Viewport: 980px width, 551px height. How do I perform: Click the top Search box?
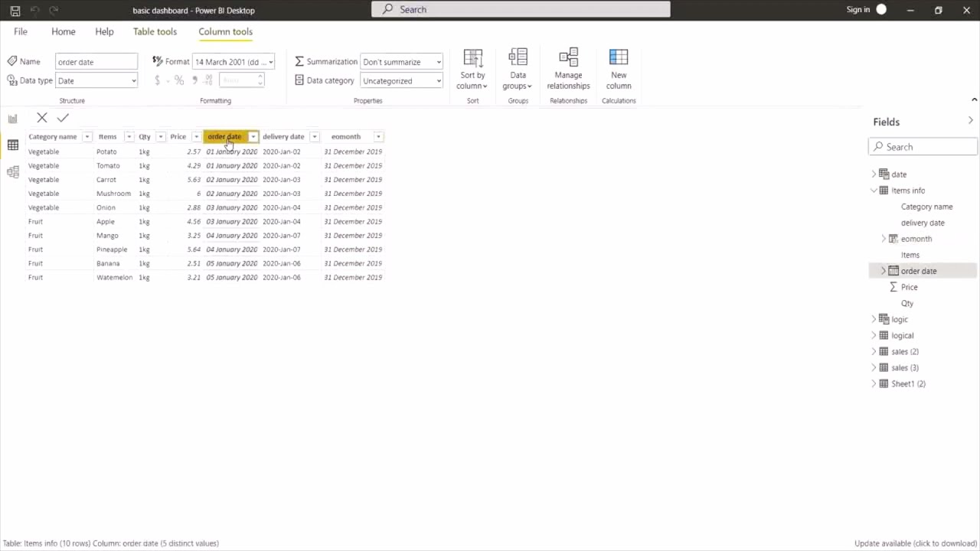(x=521, y=9)
